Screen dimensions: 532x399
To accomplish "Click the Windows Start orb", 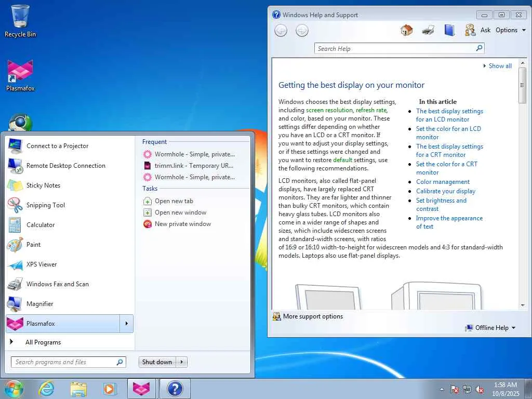I will pyautogui.click(x=14, y=389).
